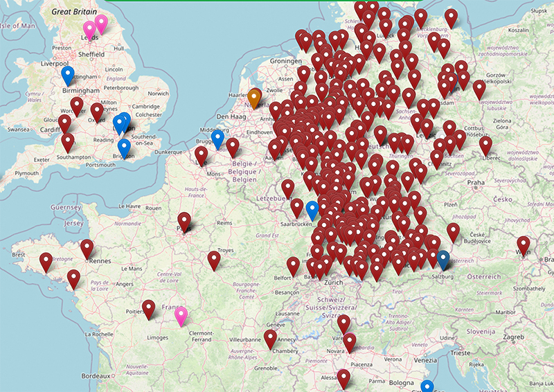
Task: Open the red marker near Chambéry
Action: click(x=270, y=339)
